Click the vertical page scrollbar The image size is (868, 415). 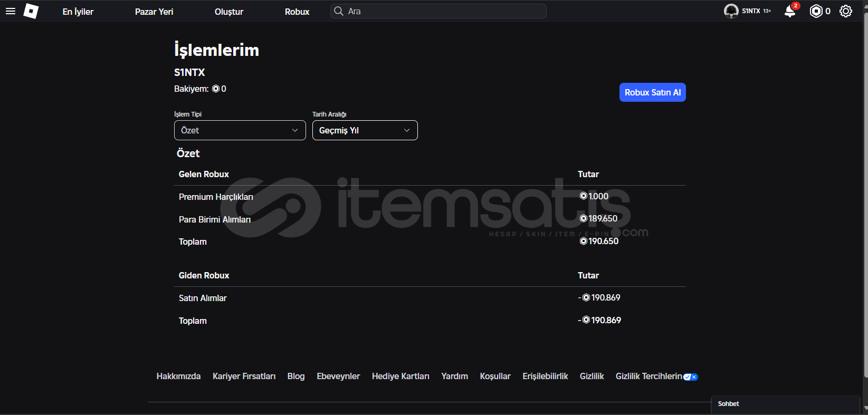(x=865, y=195)
